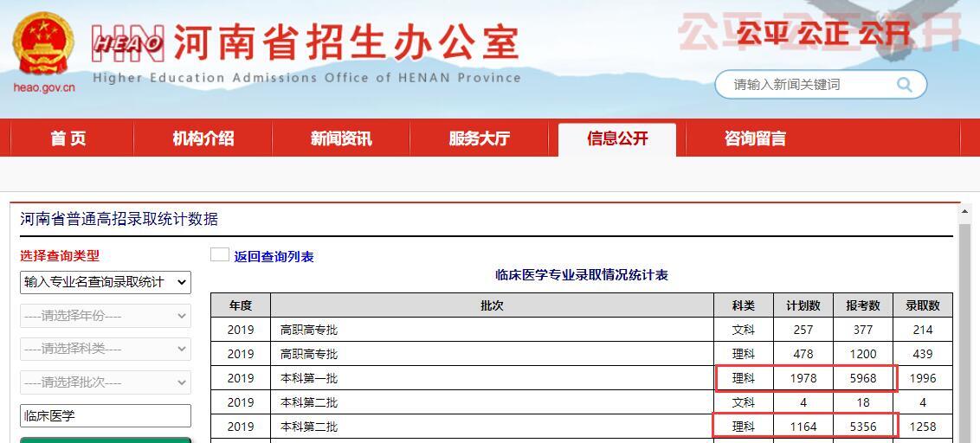Click the 返回查询列表 link
This screenshot has height=443, width=980.
[274, 257]
